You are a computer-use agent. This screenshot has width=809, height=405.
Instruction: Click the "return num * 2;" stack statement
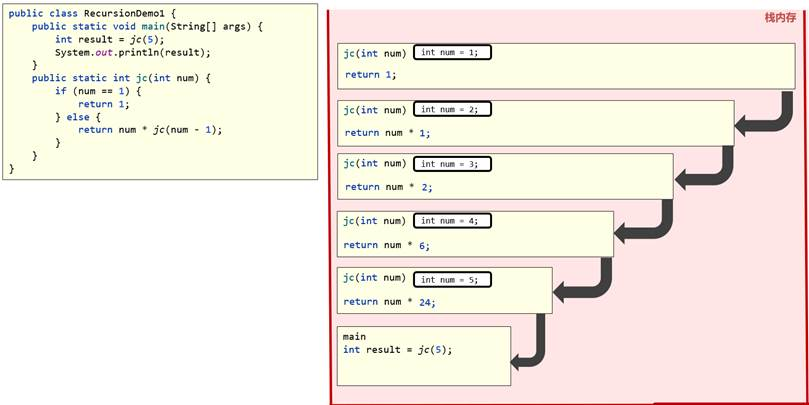point(389,187)
